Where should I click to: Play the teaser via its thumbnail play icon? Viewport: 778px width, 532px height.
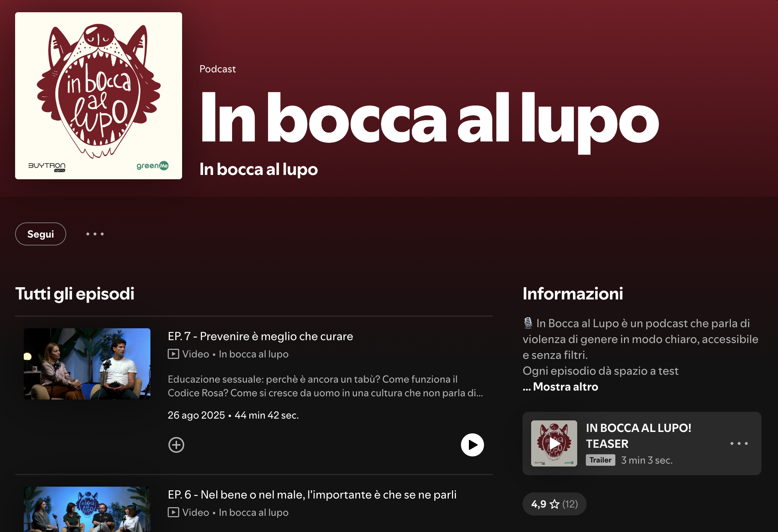coord(554,443)
